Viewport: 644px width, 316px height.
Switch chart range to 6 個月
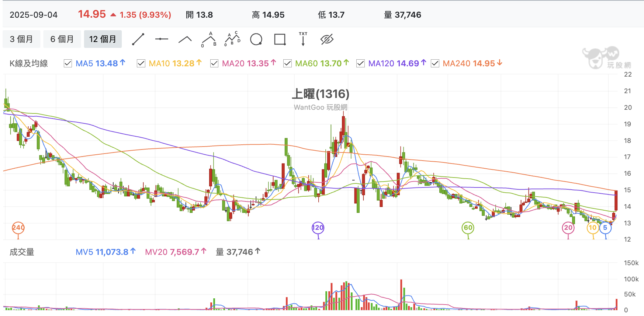(62, 39)
